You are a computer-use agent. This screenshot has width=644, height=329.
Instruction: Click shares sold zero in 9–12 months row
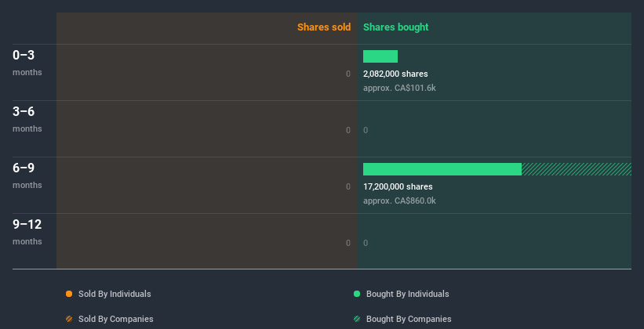pyautogui.click(x=348, y=244)
